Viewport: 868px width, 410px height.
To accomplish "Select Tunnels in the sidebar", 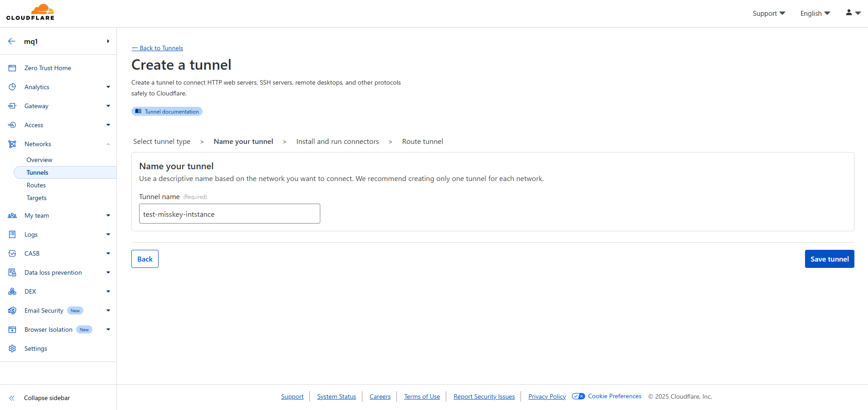I will point(65,172).
